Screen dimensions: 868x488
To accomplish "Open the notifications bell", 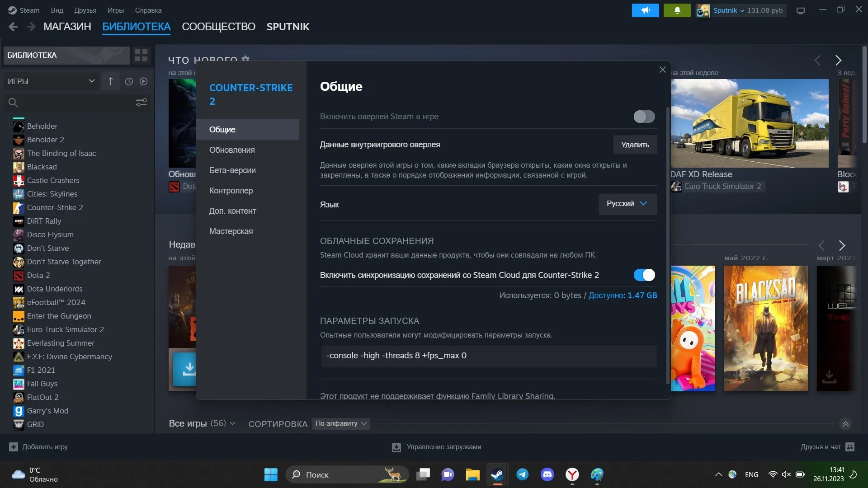I will point(677,10).
